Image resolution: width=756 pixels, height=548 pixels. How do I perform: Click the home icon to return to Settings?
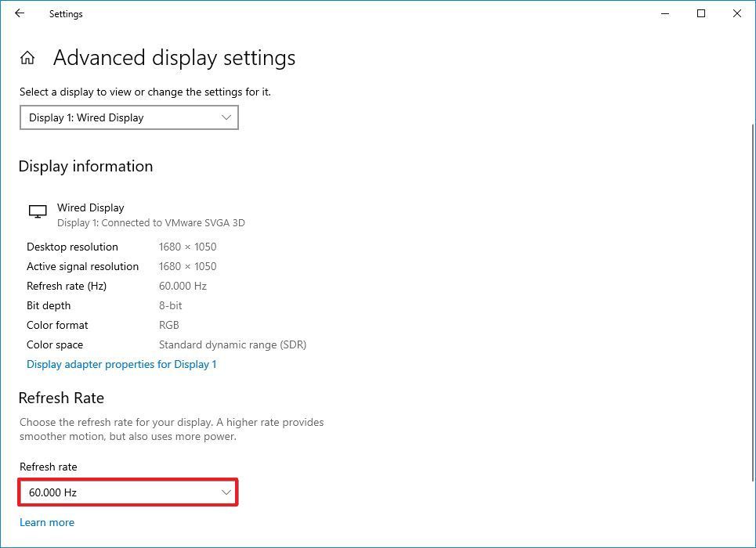(x=27, y=57)
